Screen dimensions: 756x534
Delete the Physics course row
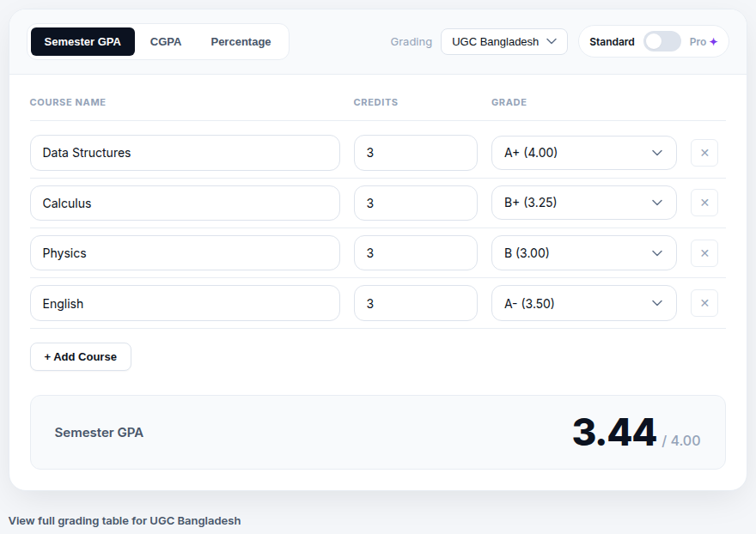[704, 253]
